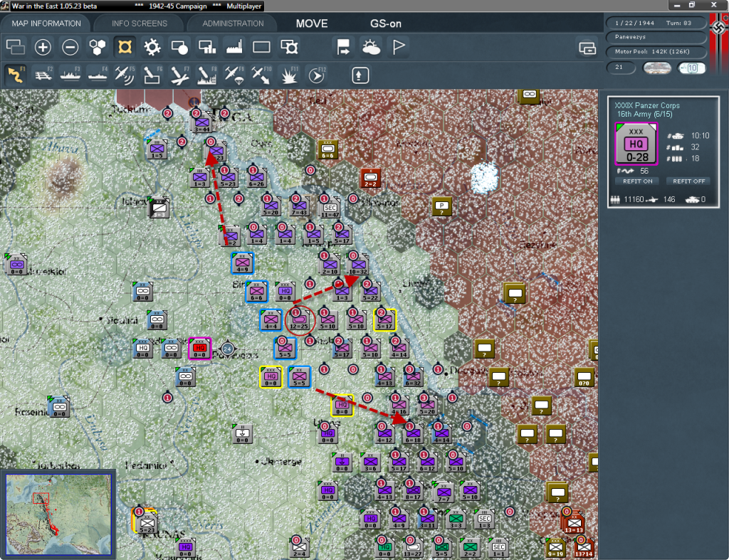Click the white gear icon in the toolbar

click(x=152, y=47)
